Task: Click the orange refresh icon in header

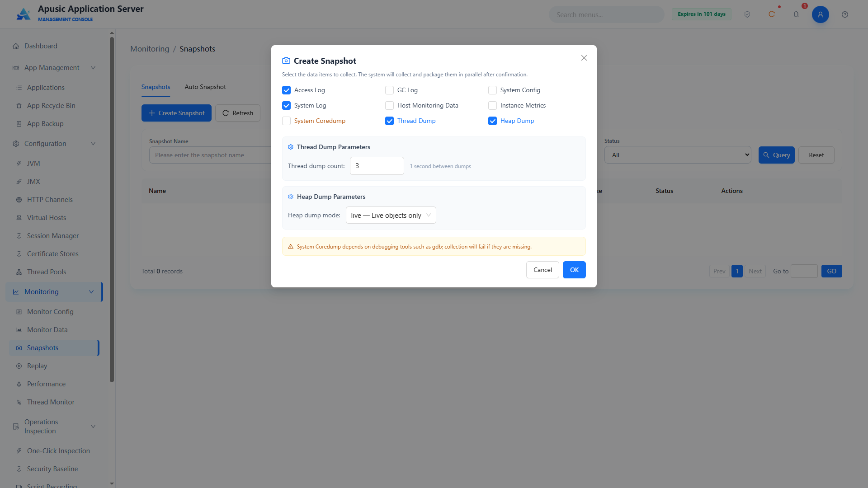Action: click(x=772, y=14)
